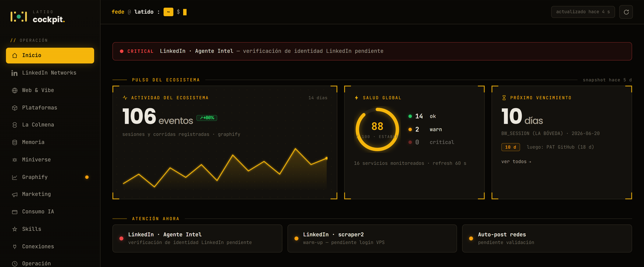The width and height of the screenshot is (644, 267).
Task: Click the LinkedIn icon in the sidebar
Action: (x=15, y=73)
